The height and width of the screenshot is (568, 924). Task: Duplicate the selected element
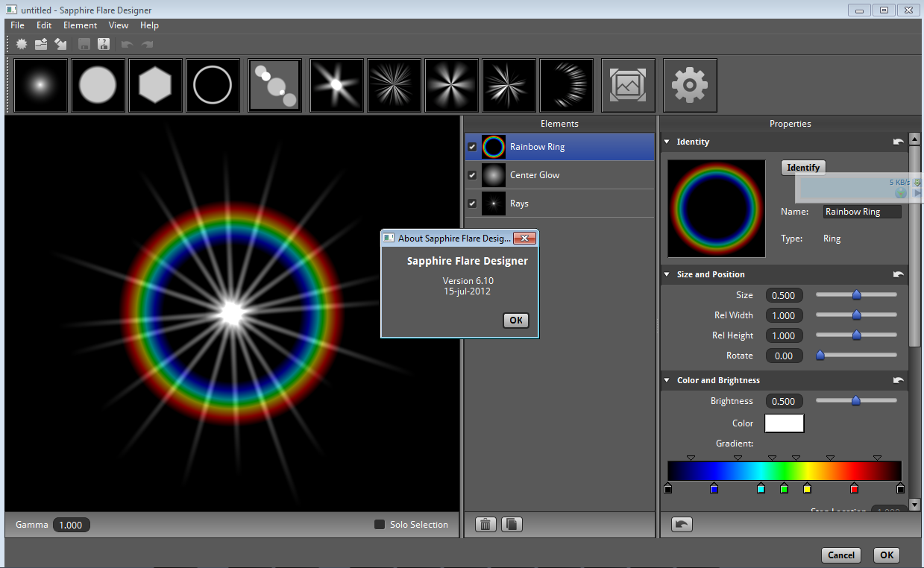point(512,525)
